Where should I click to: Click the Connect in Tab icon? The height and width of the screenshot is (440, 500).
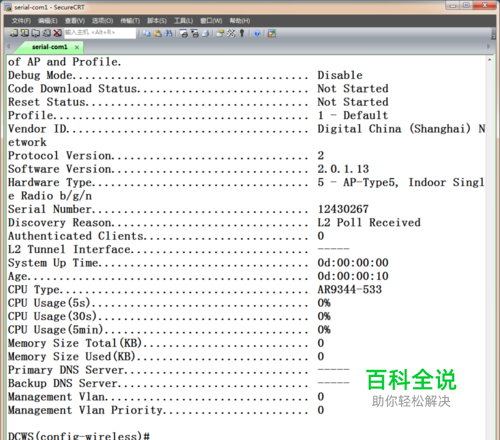click(36, 33)
